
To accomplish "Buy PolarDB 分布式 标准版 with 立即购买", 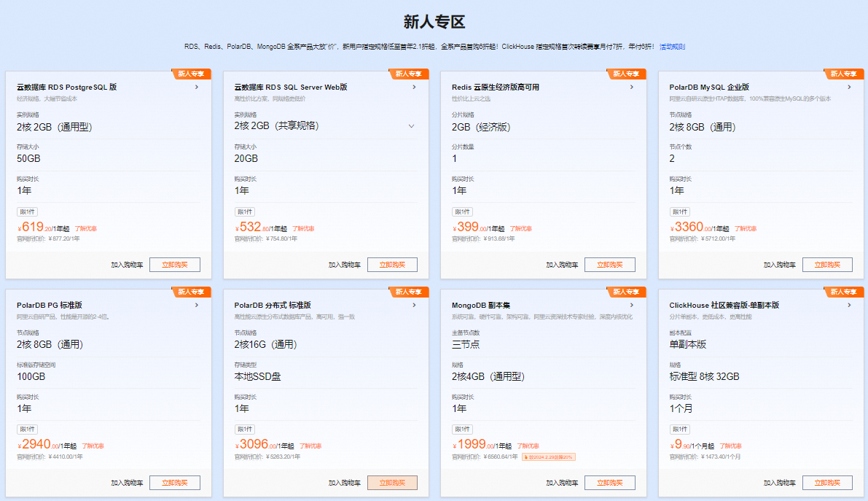I will tap(393, 483).
